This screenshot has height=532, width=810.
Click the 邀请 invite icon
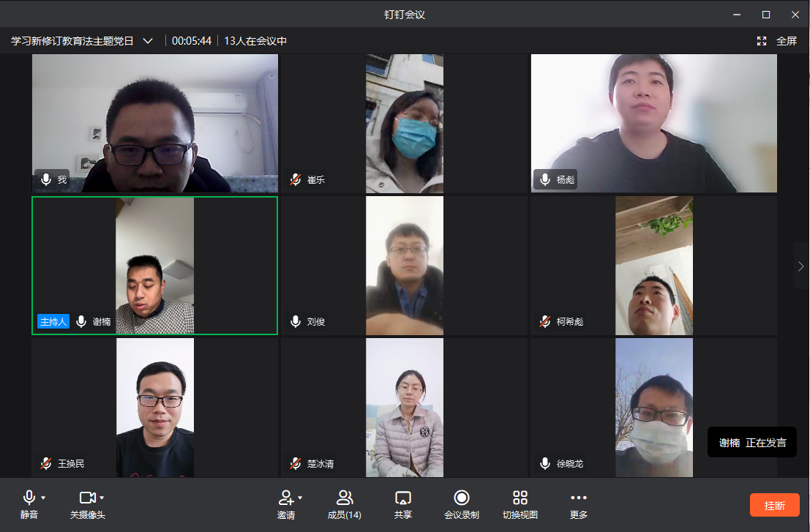click(x=285, y=498)
